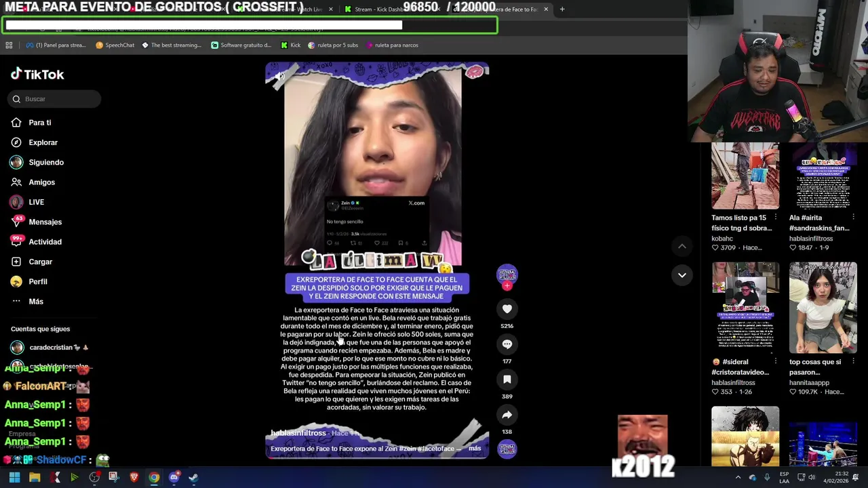
Task: Open the anime character video thumbnail
Action: (x=745, y=436)
